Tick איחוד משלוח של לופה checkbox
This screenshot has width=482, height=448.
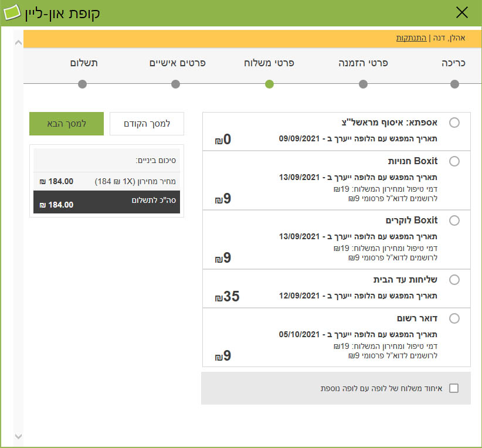[x=454, y=388]
